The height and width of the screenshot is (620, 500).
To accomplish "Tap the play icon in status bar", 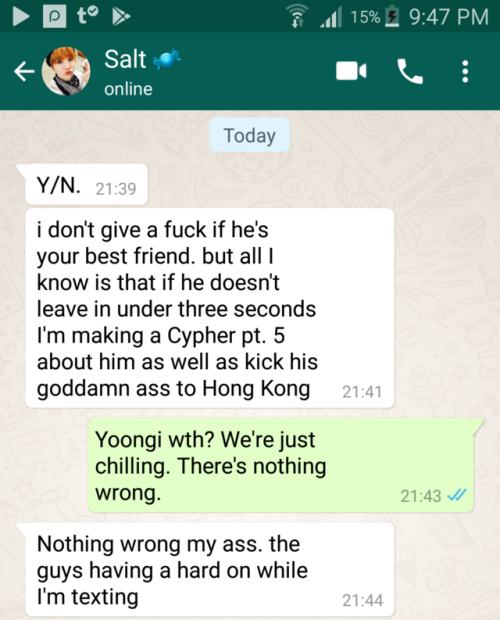I will click(21, 16).
